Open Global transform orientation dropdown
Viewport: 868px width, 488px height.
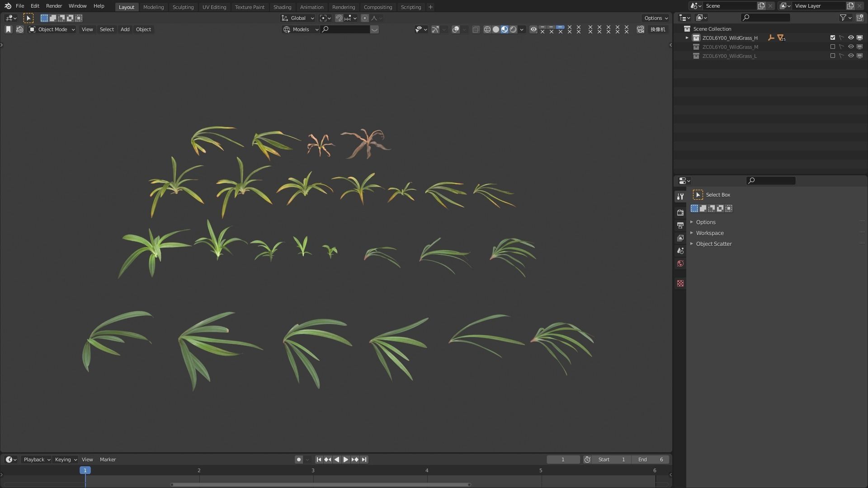click(298, 18)
